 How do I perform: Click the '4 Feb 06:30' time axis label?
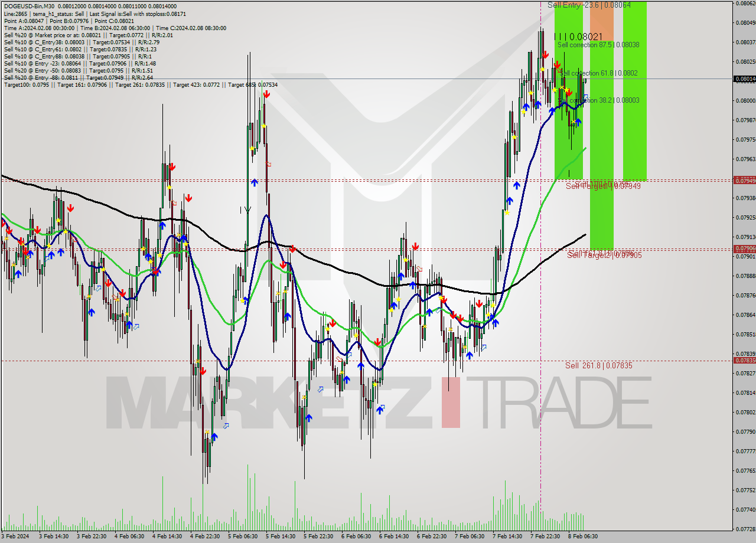129,537
